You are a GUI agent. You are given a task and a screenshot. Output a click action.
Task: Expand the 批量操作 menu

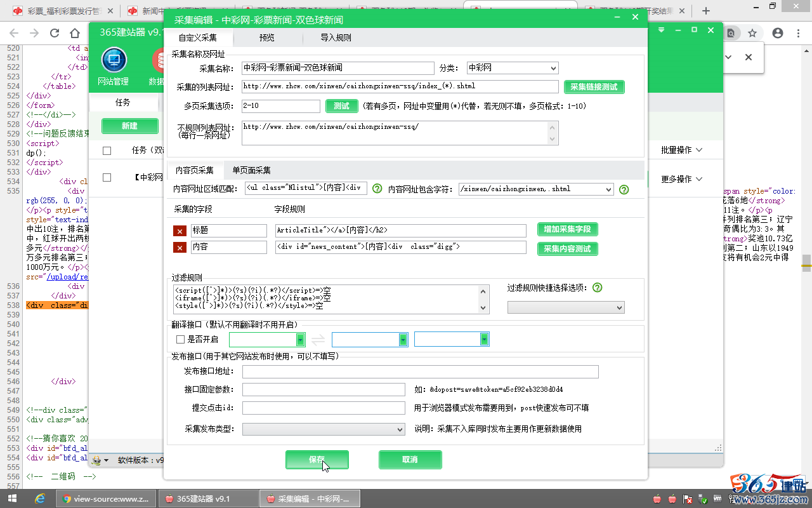[x=682, y=150]
